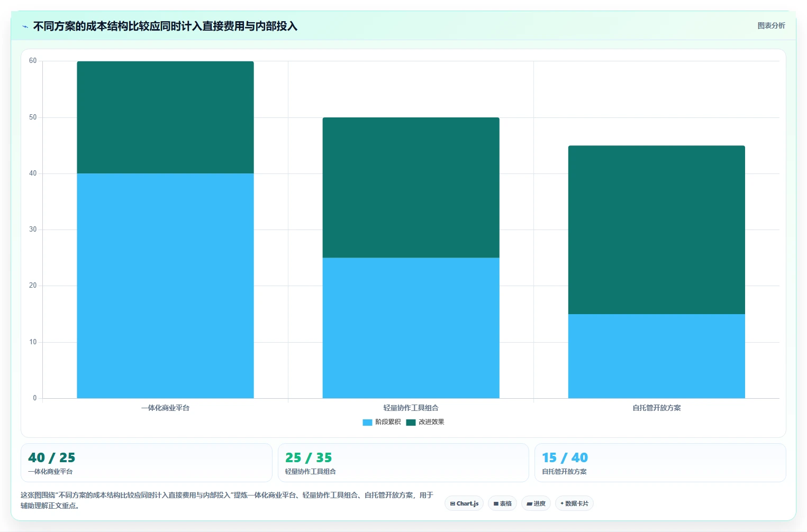Click the blue bar segment for 轻量协作工具组合
Image resolution: width=807 pixels, height=532 pixels.
[x=411, y=328]
